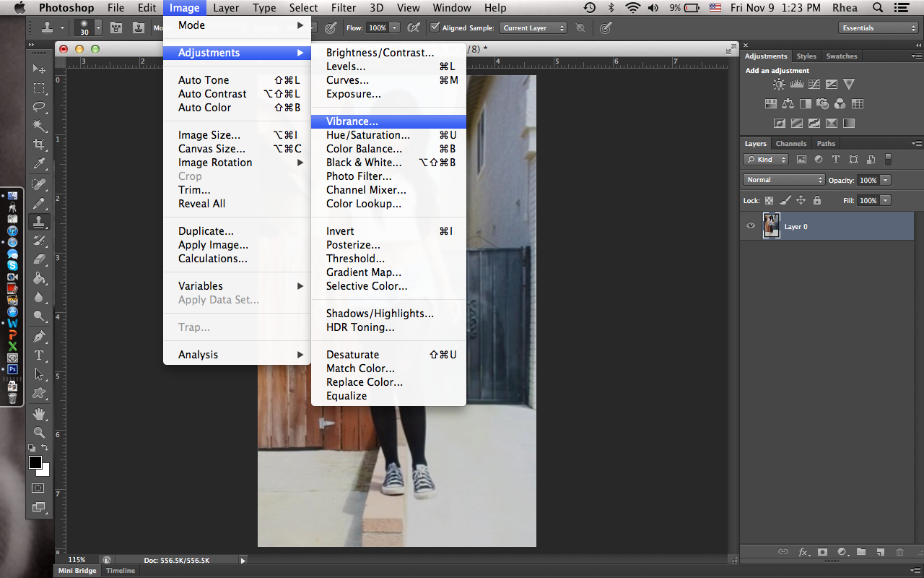Viewport: 924px width, 578px height.
Task: Toggle filter for type layers
Action: (x=836, y=160)
